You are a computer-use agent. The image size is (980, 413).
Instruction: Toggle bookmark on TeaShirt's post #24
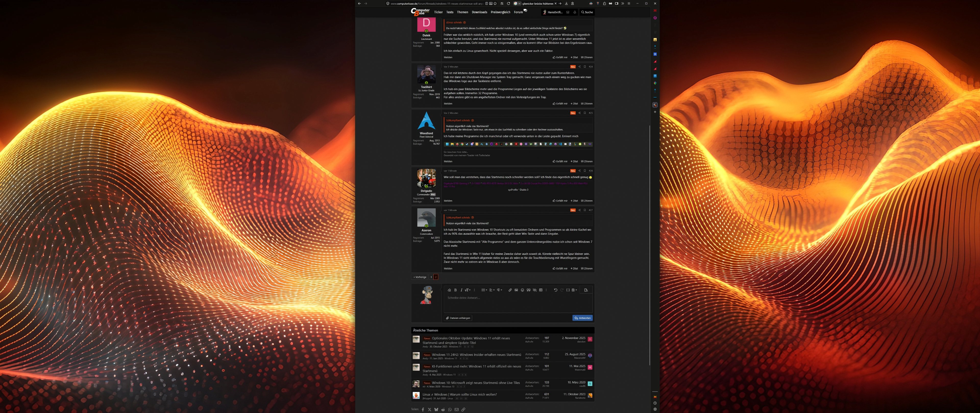(585, 67)
